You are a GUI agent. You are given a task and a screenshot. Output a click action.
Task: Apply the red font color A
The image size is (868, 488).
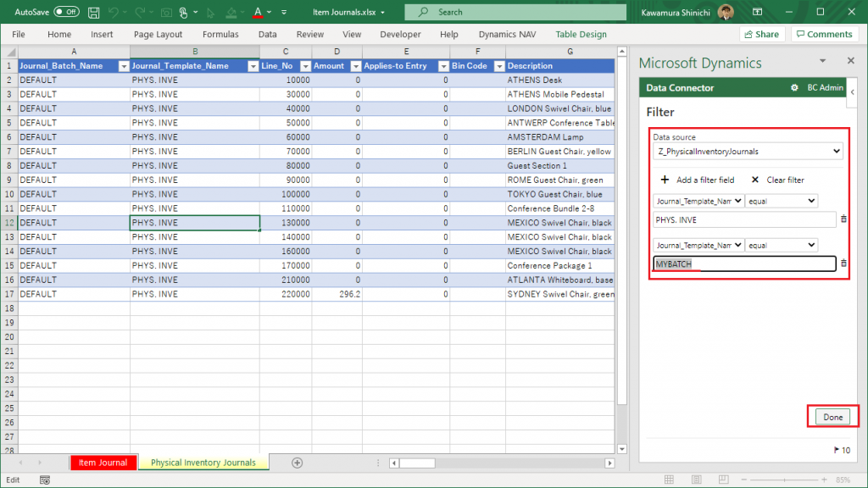(x=258, y=12)
